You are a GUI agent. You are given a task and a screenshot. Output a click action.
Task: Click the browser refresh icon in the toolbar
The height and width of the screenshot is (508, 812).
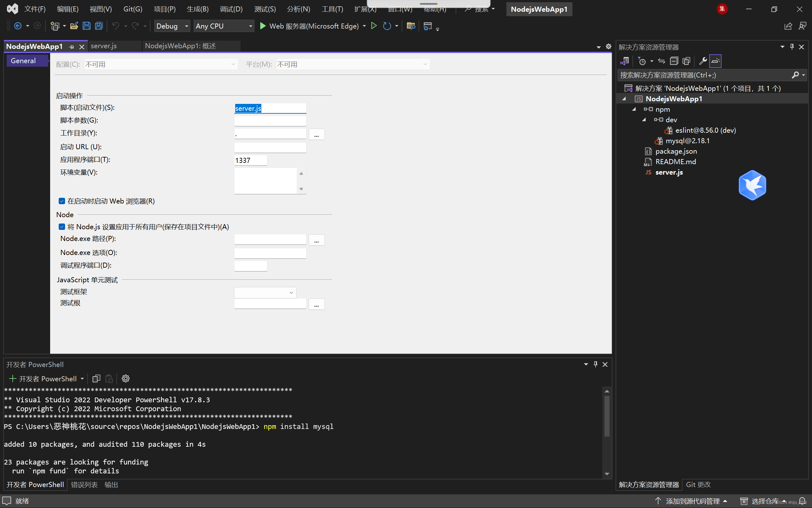[387, 26]
